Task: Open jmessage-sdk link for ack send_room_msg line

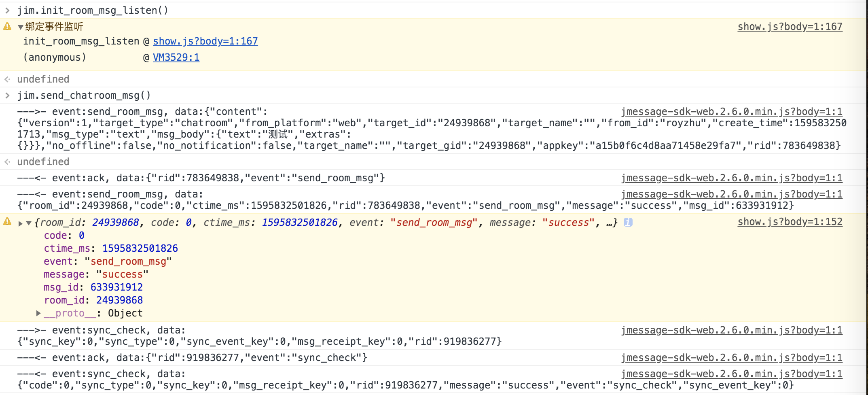Action: click(x=731, y=178)
